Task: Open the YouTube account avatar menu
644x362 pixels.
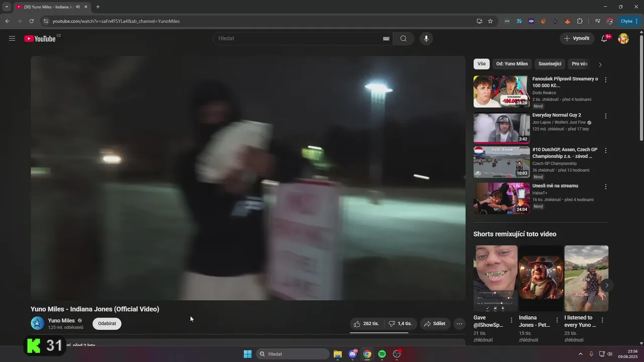Action: tap(623, 39)
